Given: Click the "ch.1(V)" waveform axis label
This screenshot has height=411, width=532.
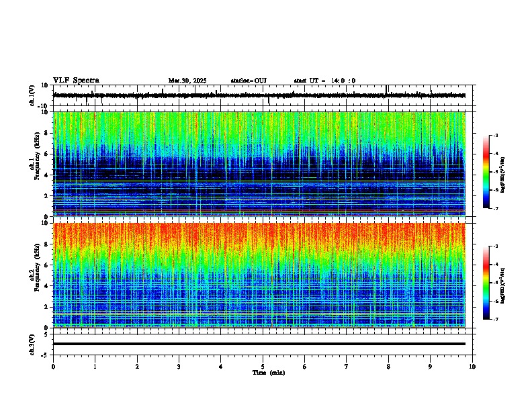Looking at the screenshot, I should (x=32, y=95).
